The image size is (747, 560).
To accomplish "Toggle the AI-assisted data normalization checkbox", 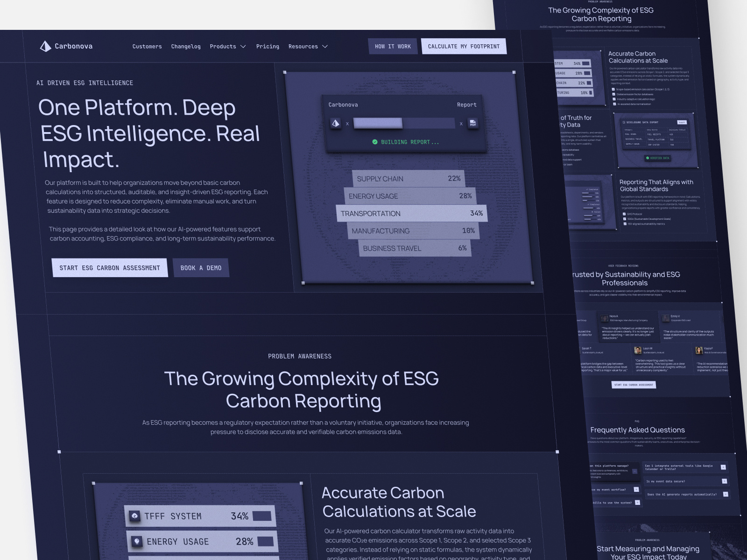I will click(x=615, y=104).
